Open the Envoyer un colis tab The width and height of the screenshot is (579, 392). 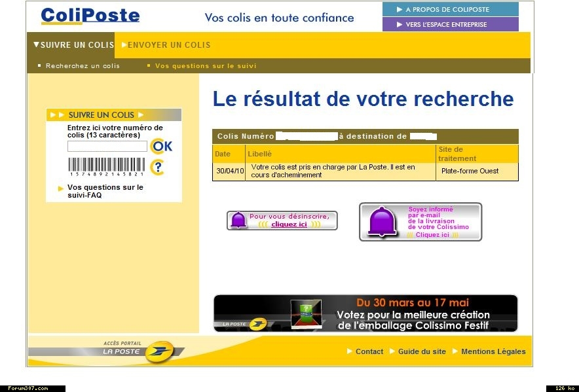[168, 45]
